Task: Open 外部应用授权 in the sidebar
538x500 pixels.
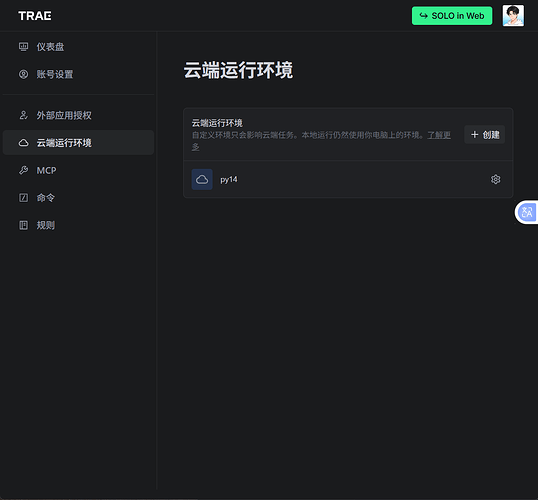Action: (x=78, y=115)
